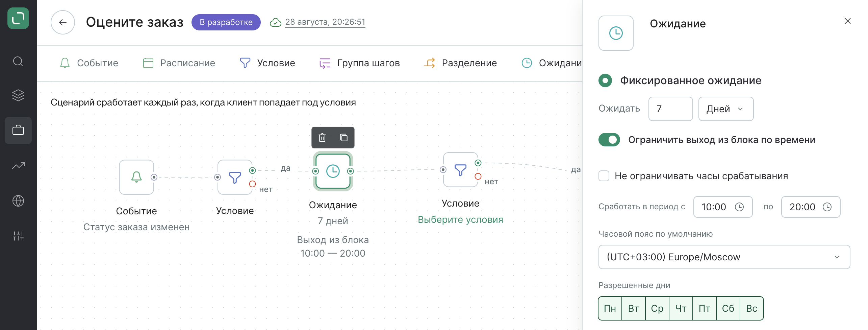The width and height of the screenshot is (868, 330).
Task: Click the second Условие node input connector
Action: tap(443, 170)
